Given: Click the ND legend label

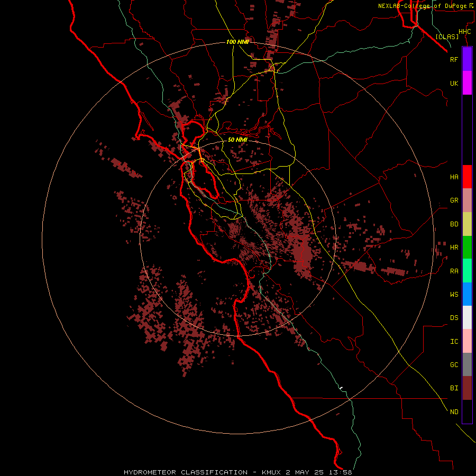Looking at the screenshot, I should [454, 412].
